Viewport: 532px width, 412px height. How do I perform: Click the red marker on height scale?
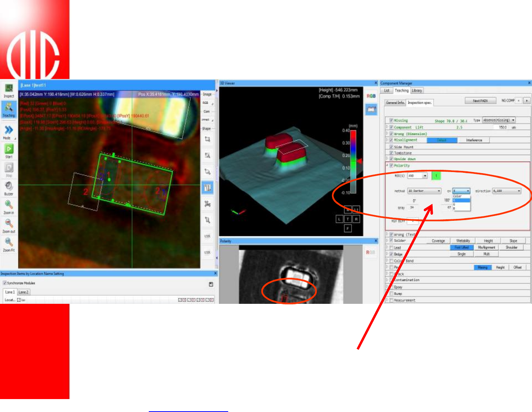coord(359,161)
